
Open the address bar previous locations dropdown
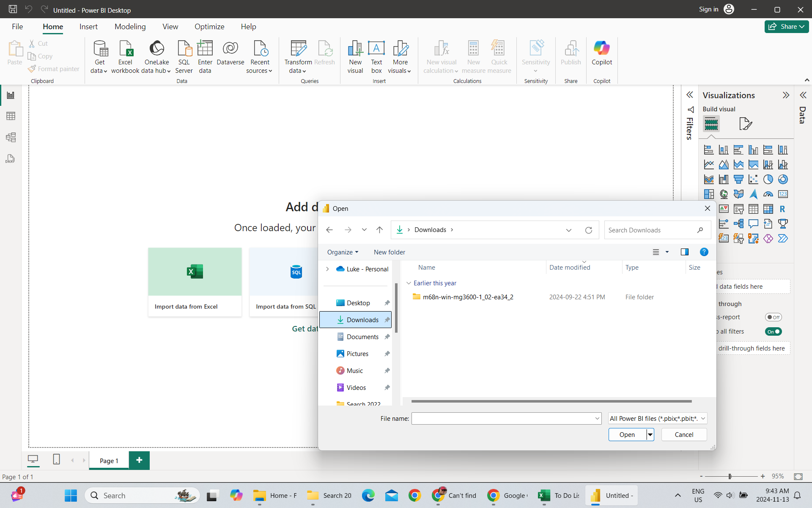(569, 230)
